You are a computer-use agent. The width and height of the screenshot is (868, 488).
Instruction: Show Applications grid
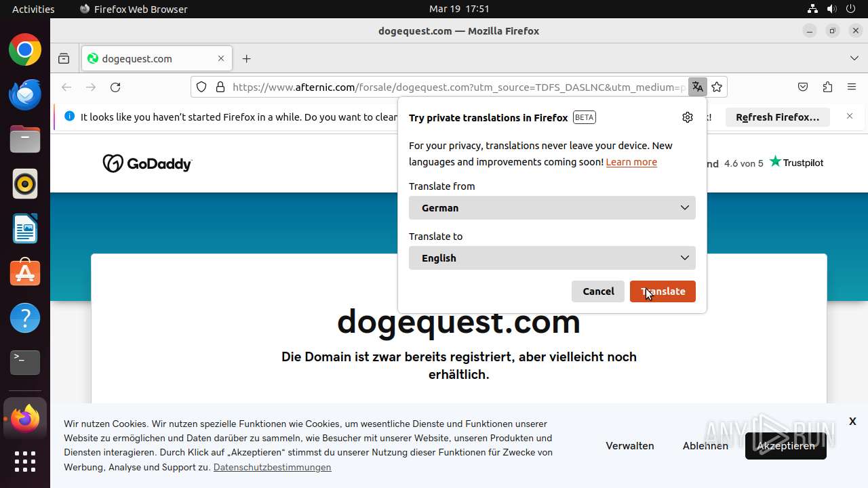pyautogui.click(x=25, y=462)
